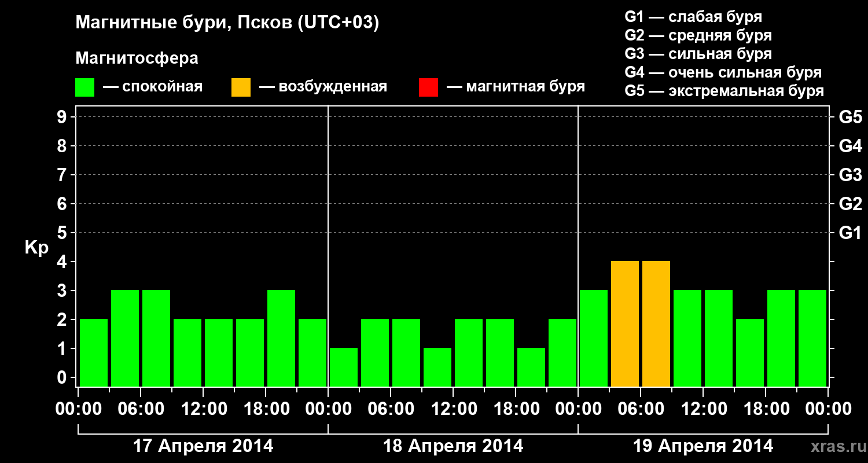Click the 'G3 — сильная буря' line
The width and height of the screenshot is (868, 463).
(698, 54)
